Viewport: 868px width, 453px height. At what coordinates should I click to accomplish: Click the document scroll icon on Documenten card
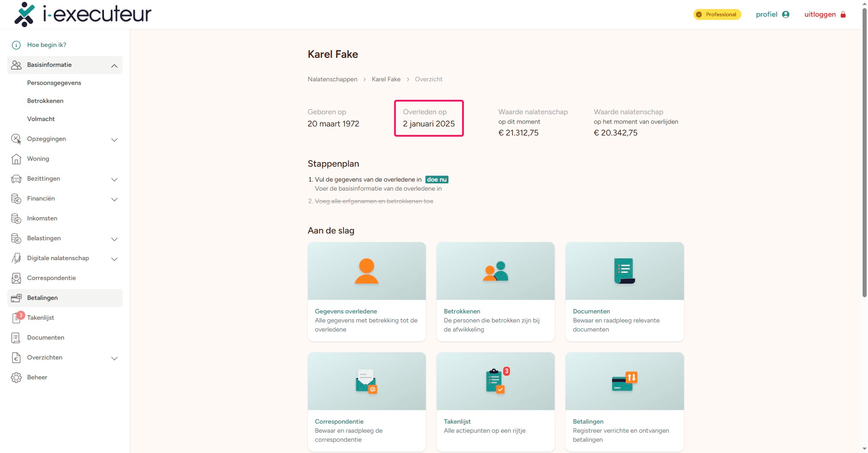(624, 271)
